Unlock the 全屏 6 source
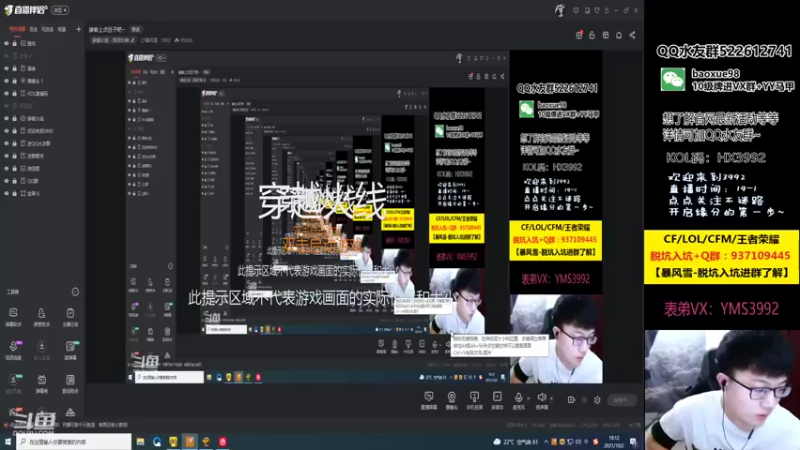Viewport: 800px width, 450px height. click(14, 193)
